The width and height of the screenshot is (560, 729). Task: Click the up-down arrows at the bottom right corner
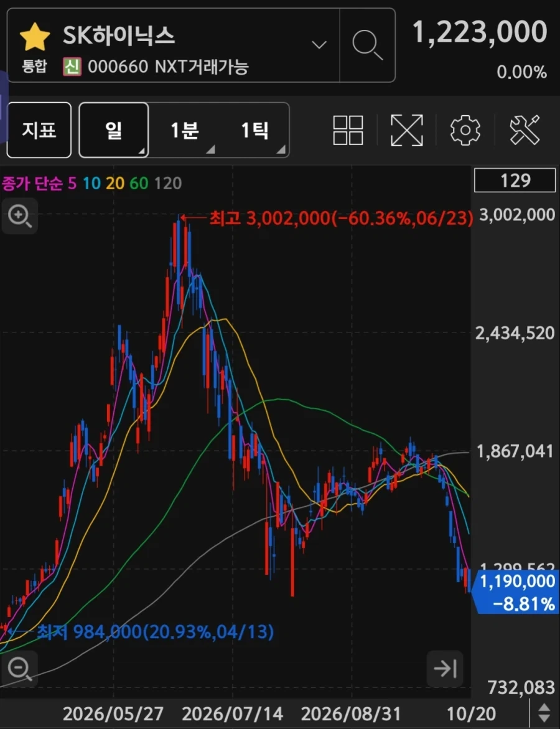click(x=544, y=713)
